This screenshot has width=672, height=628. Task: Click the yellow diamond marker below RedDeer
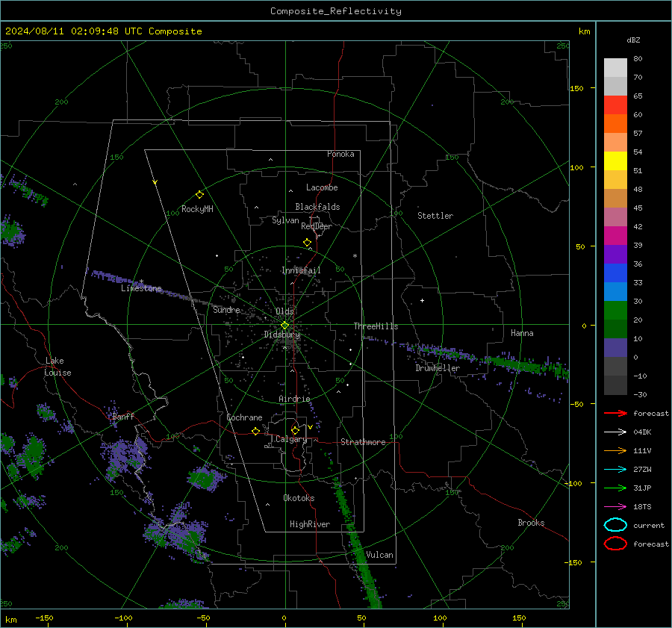307,243
